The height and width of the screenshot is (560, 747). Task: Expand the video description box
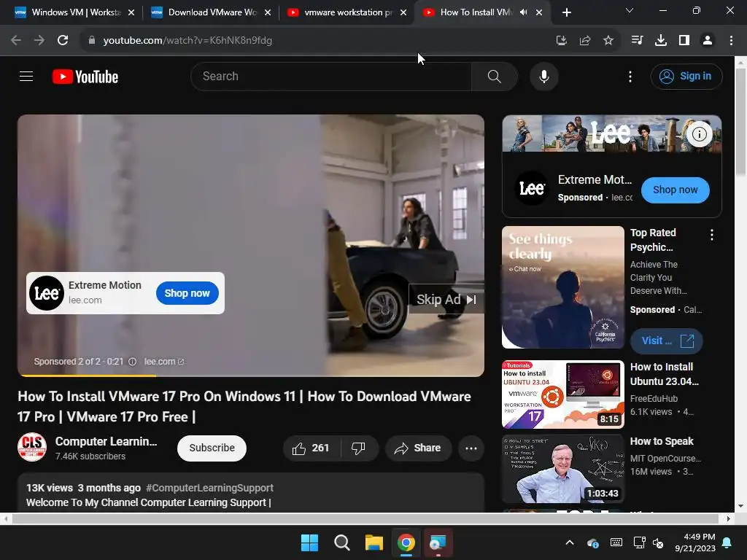pos(251,493)
